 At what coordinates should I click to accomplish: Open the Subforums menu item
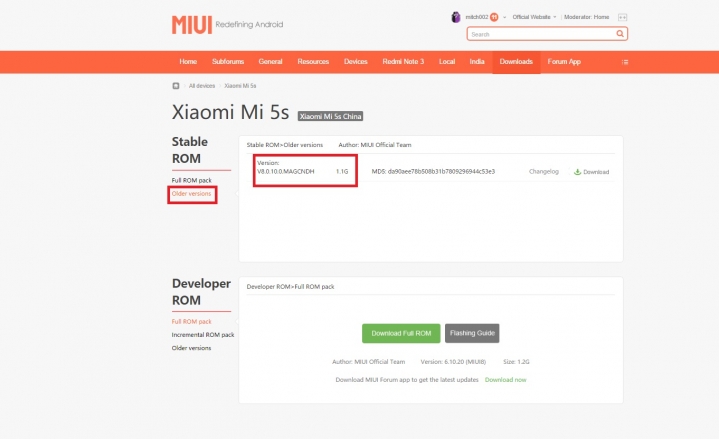pyautogui.click(x=228, y=61)
